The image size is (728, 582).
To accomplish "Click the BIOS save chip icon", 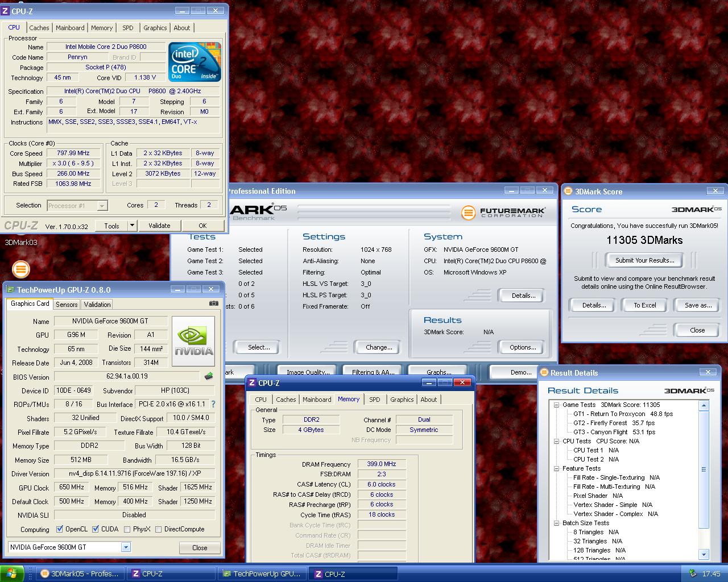I will [209, 376].
